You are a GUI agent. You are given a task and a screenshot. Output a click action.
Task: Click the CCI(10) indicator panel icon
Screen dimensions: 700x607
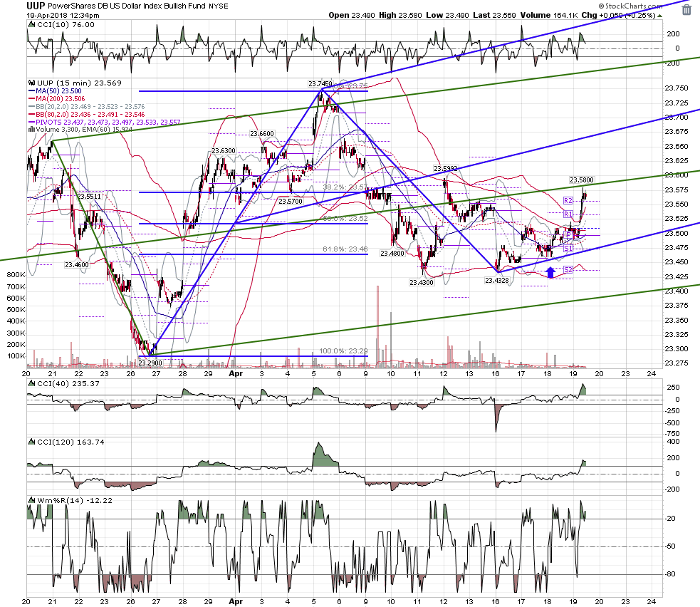point(32,24)
